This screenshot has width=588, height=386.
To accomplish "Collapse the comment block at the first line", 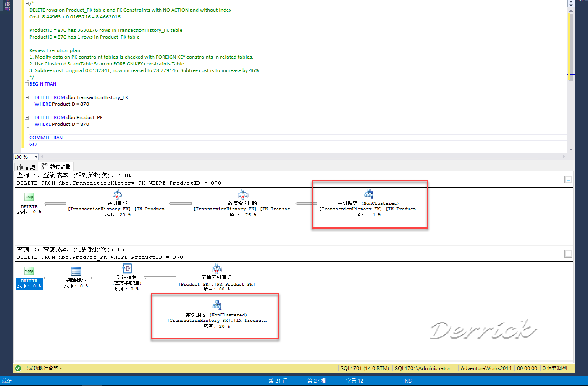I will point(26,3).
